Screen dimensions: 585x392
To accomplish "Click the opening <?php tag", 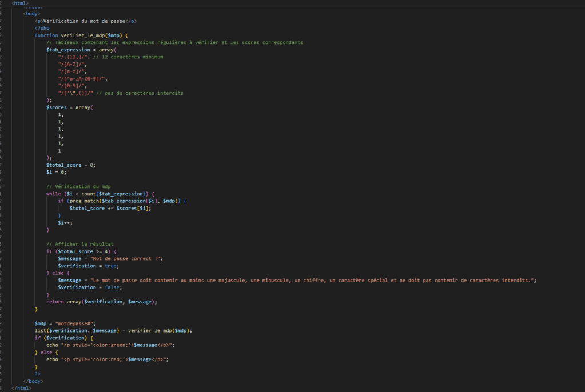I will 42,28.
